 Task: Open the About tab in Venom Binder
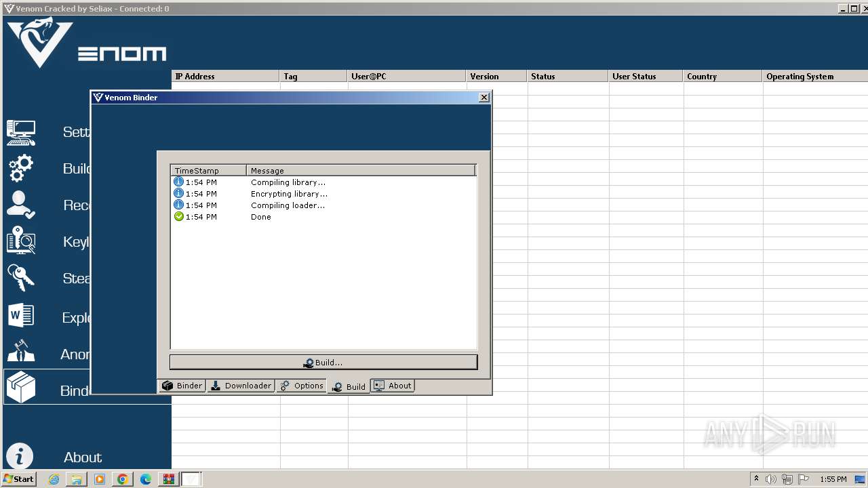[x=393, y=386]
